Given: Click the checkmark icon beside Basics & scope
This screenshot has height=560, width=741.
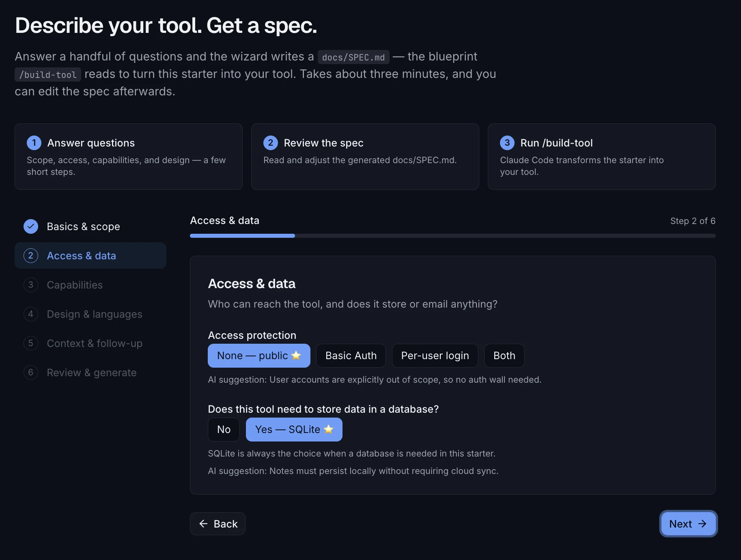Looking at the screenshot, I should (31, 226).
